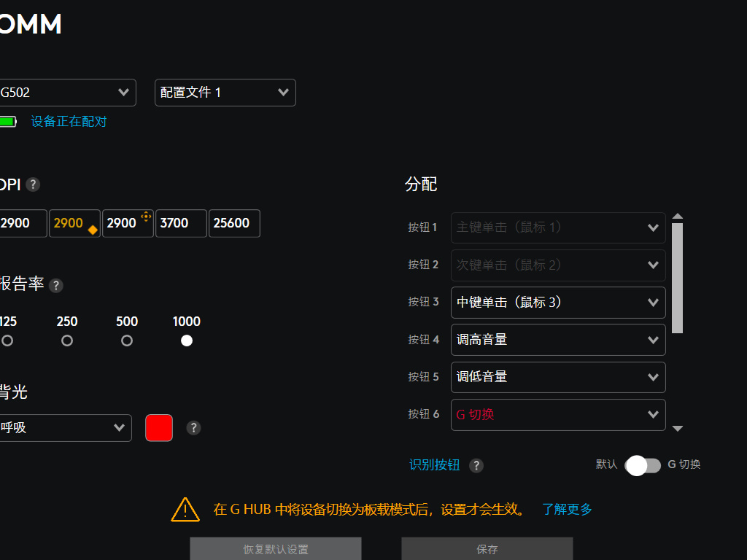Click the report rate help question mark icon
The image size is (747, 560).
click(55, 285)
